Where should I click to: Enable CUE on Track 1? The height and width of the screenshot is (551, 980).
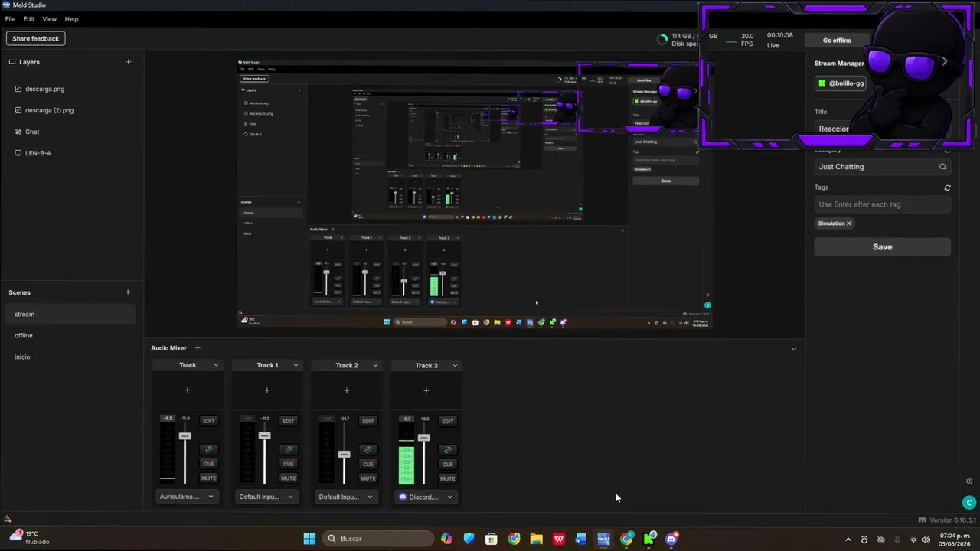point(288,464)
